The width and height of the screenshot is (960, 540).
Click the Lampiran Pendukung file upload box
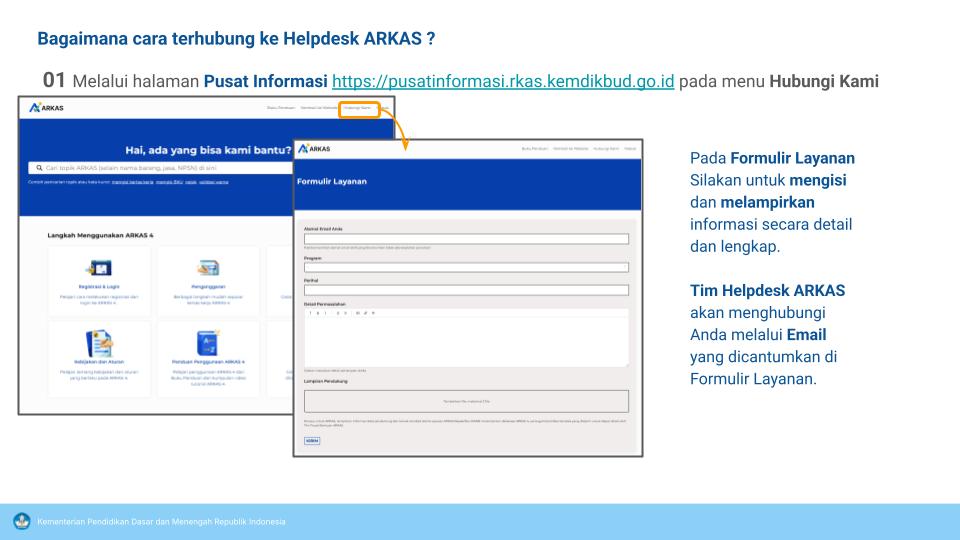point(466,402)
